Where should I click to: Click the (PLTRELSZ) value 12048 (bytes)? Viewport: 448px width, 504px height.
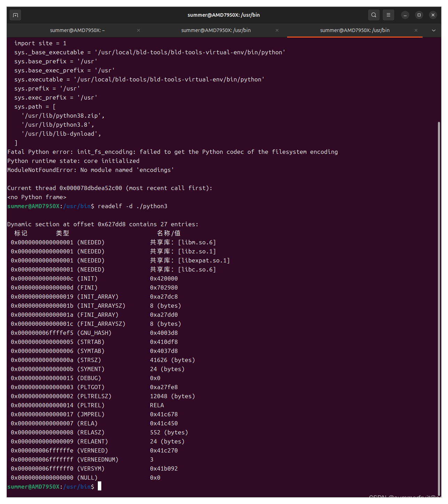(x=173, y=396)
